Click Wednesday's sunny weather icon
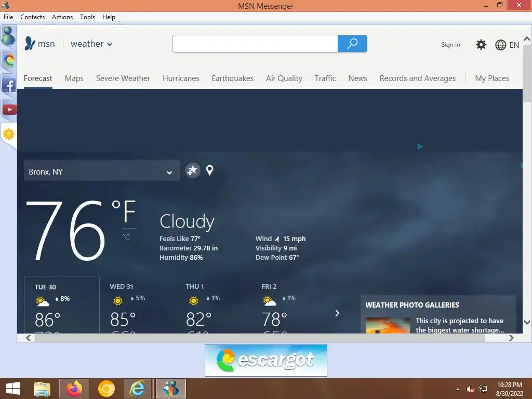Image resolution: width=532 pixels, height=399 pixels. coord(118,301)
